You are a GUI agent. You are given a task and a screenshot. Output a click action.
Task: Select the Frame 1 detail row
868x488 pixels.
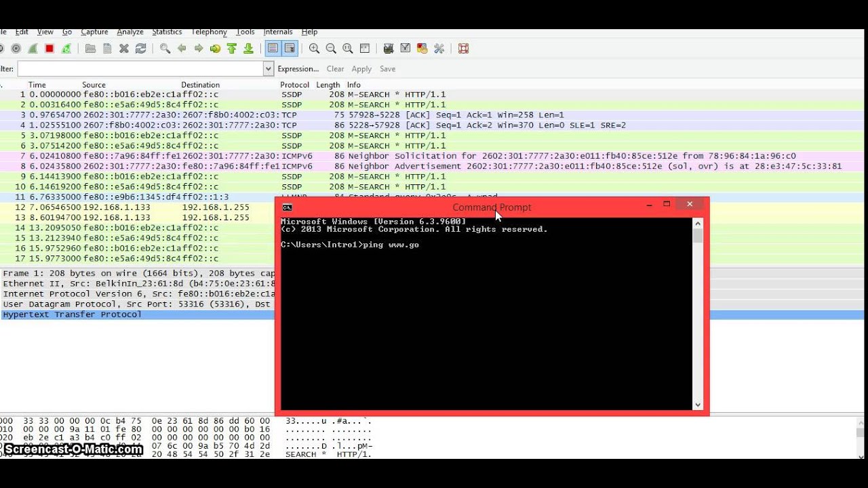pyautogui.click(x=137, y=274)
